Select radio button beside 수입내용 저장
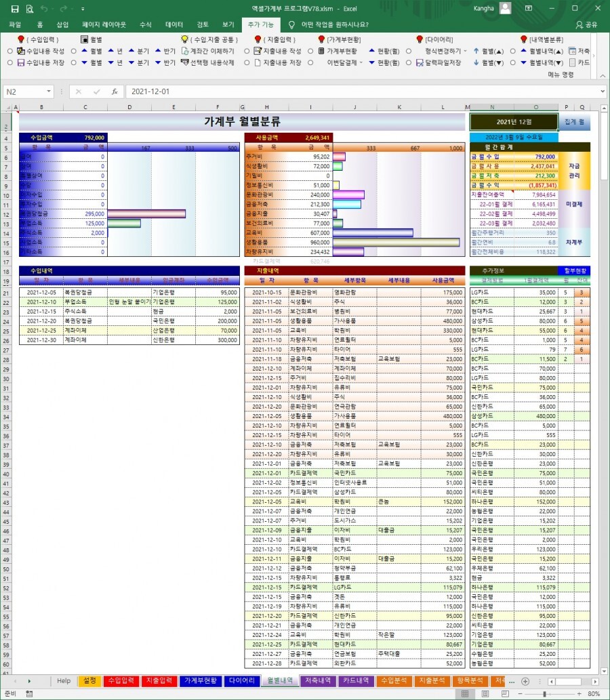The image size is (610, 700). [9, 63]
